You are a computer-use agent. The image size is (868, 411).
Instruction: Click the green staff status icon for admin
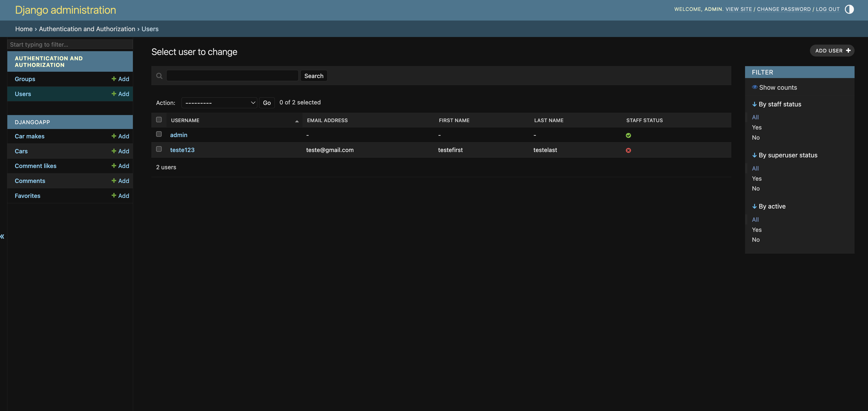point(628,135)
